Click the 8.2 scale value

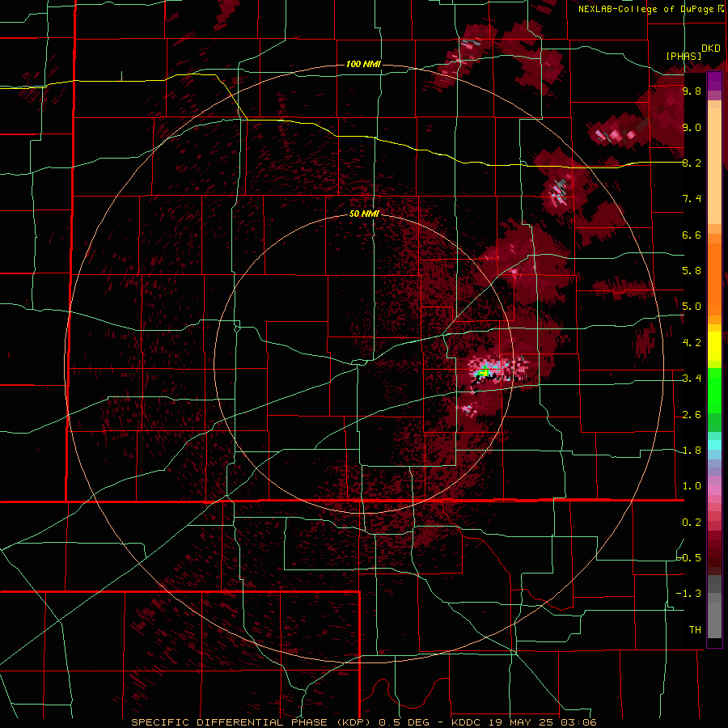pos(692,163)
